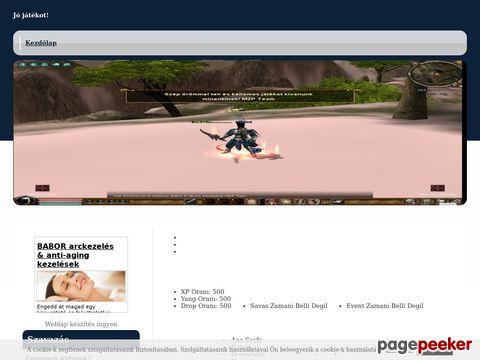480x360 pixels.
Task: Click the round portrait icon in game HUD
Action: [25, 200]
